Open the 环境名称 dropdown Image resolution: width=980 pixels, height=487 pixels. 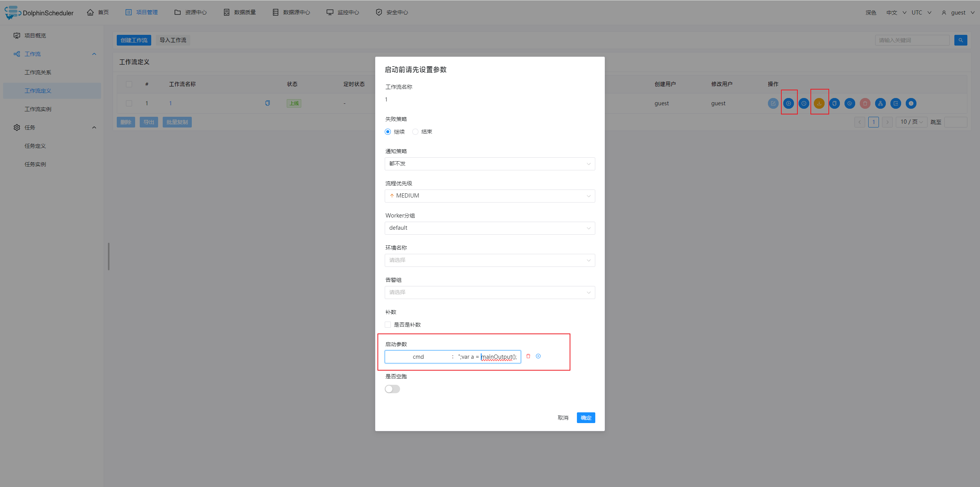[490, 260]
